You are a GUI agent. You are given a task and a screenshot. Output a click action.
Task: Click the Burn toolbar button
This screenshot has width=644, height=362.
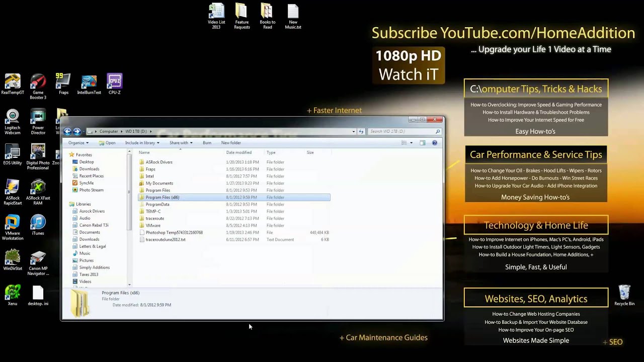[x=207, y=143]
